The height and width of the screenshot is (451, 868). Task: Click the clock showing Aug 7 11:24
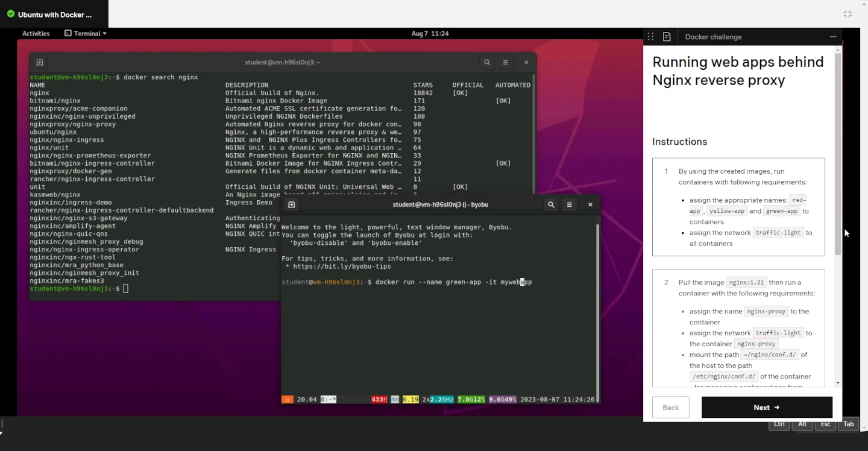click(430, 33)
